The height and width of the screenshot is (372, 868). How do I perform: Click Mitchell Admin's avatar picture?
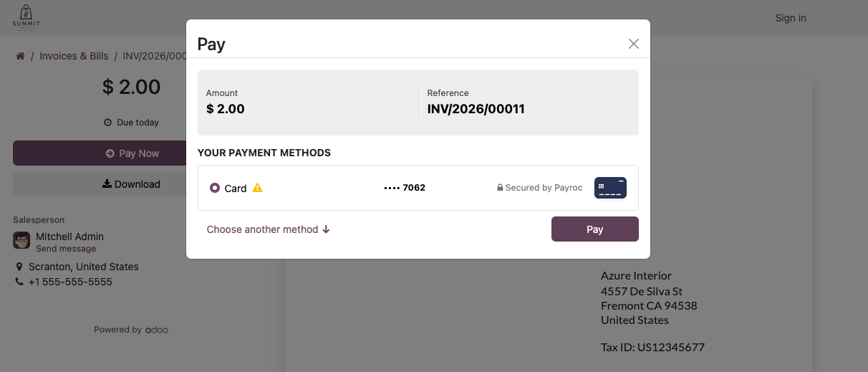point(21,240)
